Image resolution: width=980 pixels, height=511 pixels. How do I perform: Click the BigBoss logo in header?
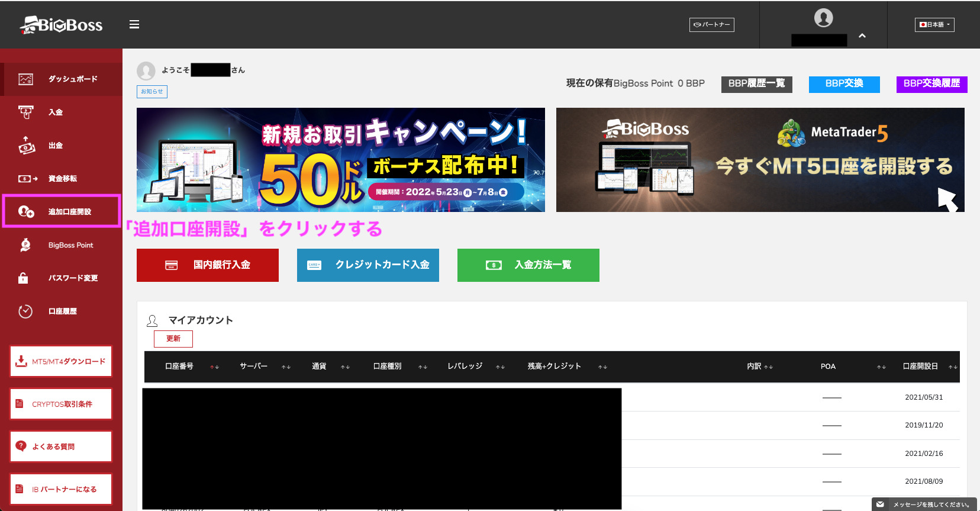[x=61, y=25]
